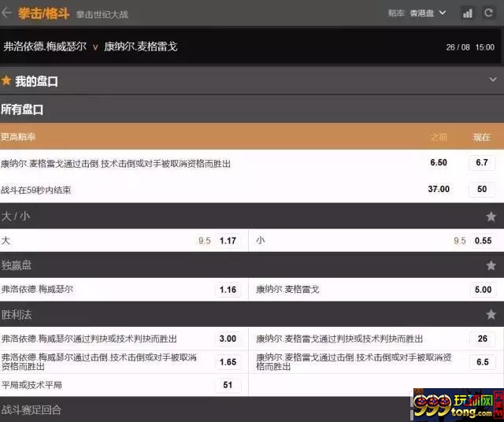Select odds 50 for fight ending in 59 seconds

(482, 189)
